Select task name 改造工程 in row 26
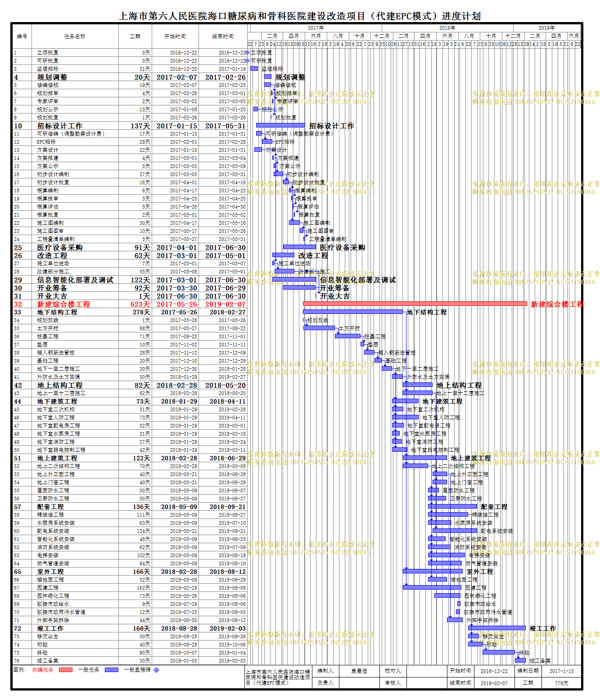 [x=52, y=255]
